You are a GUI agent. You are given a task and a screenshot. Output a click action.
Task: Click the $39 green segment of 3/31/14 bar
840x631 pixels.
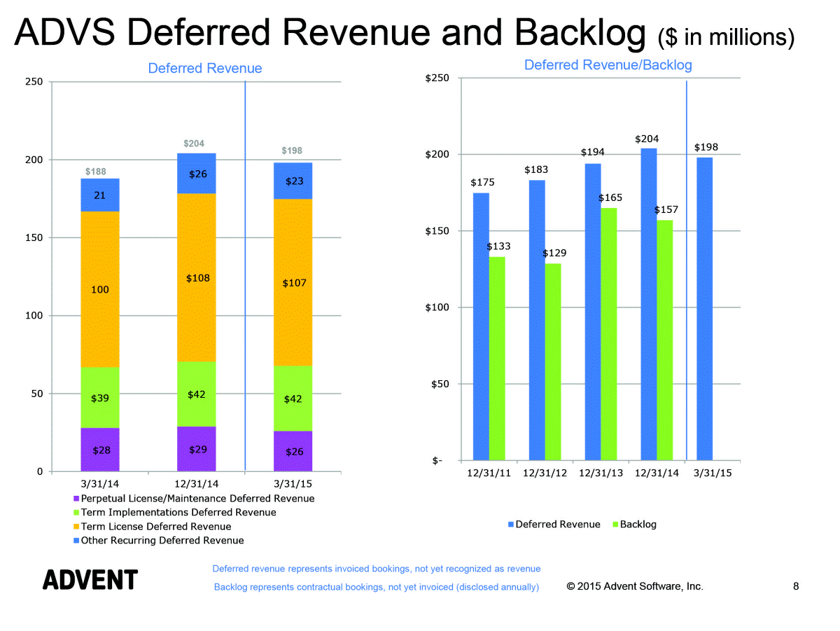coord(100,398)
